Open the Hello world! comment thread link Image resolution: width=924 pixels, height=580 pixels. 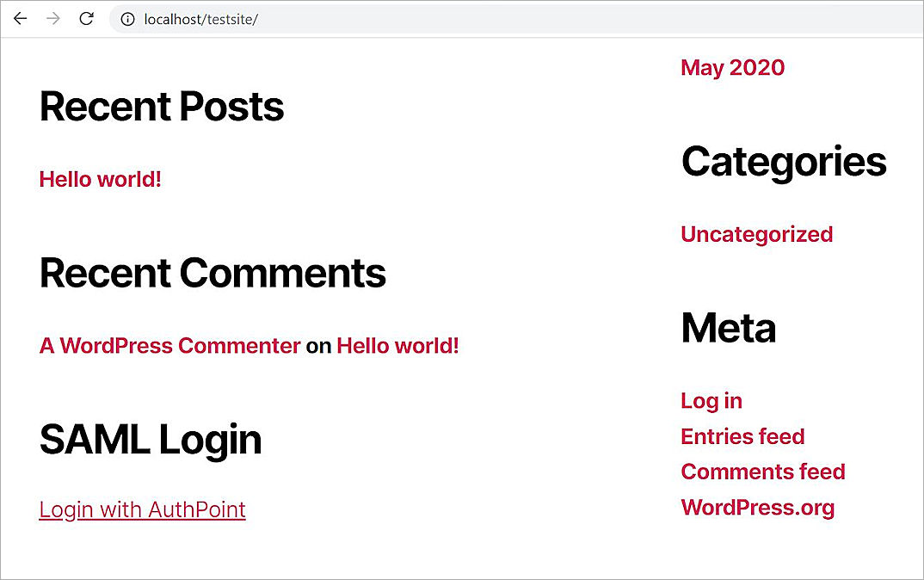[397, 345]
